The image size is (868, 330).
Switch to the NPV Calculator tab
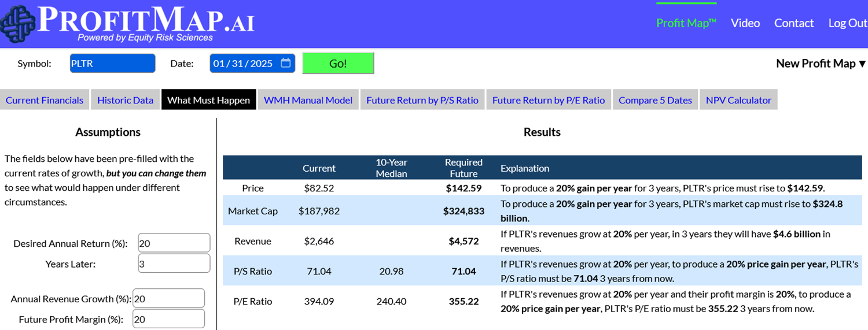738,100
